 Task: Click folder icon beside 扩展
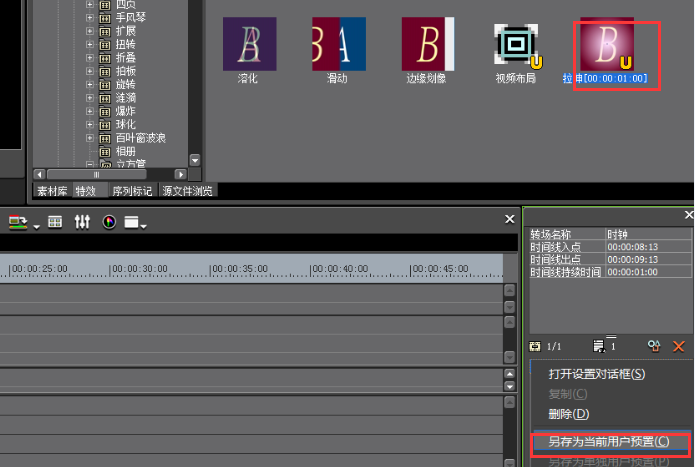[x=105, y=31]
